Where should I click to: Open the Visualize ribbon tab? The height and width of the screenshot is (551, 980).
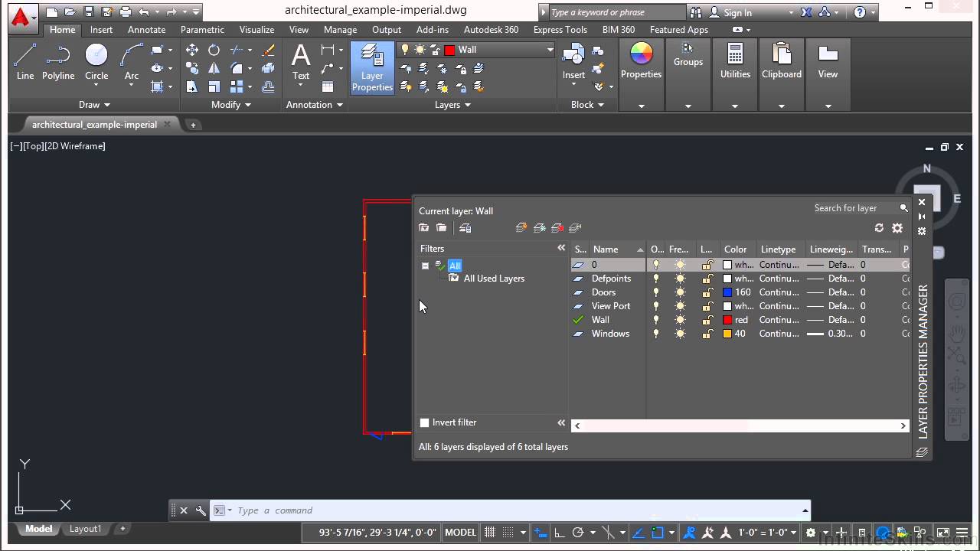tap(256, 30)
